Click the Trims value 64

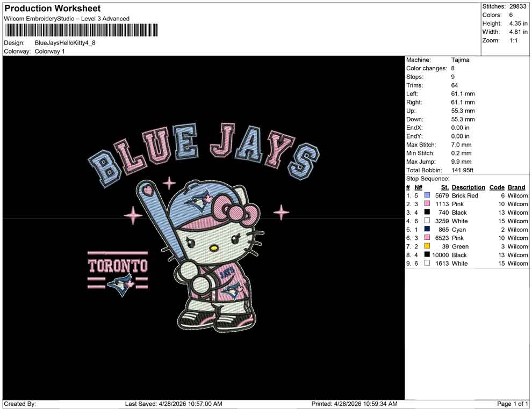(454, 85)
